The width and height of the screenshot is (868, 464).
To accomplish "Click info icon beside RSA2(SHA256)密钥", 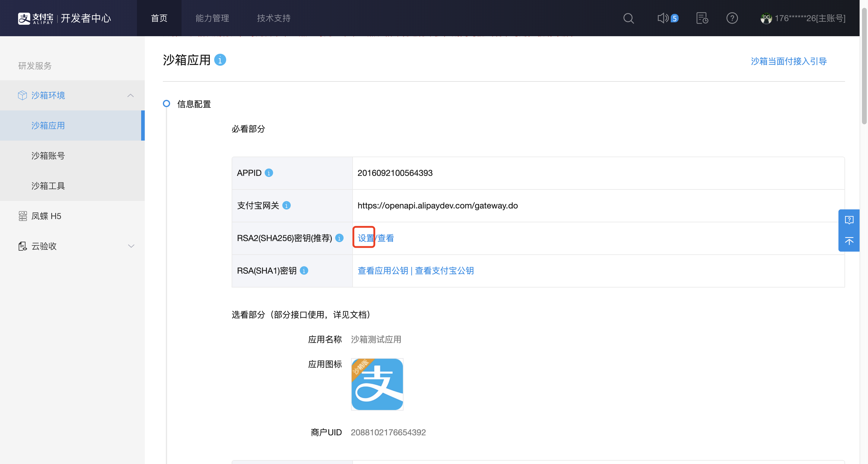I will 339,238.
